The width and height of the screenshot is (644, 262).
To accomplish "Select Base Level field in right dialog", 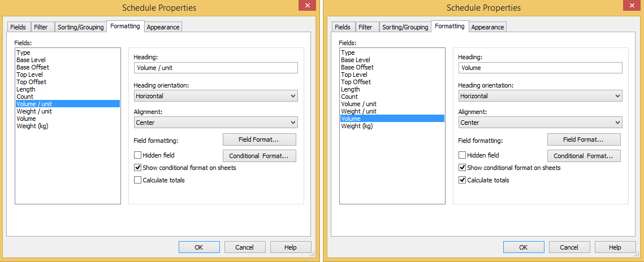I will pyautogui.click(x=392, y=60).
